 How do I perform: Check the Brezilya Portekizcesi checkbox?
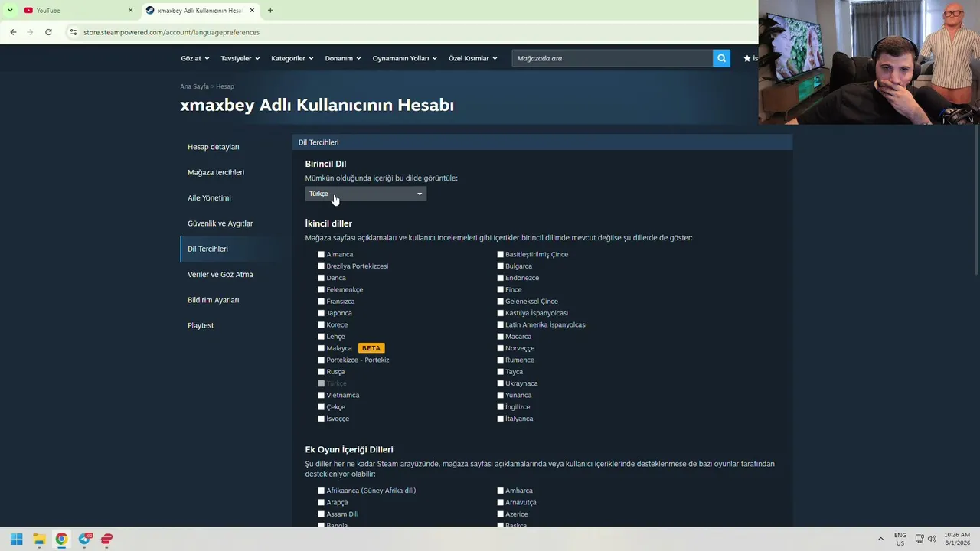(322, 266)
